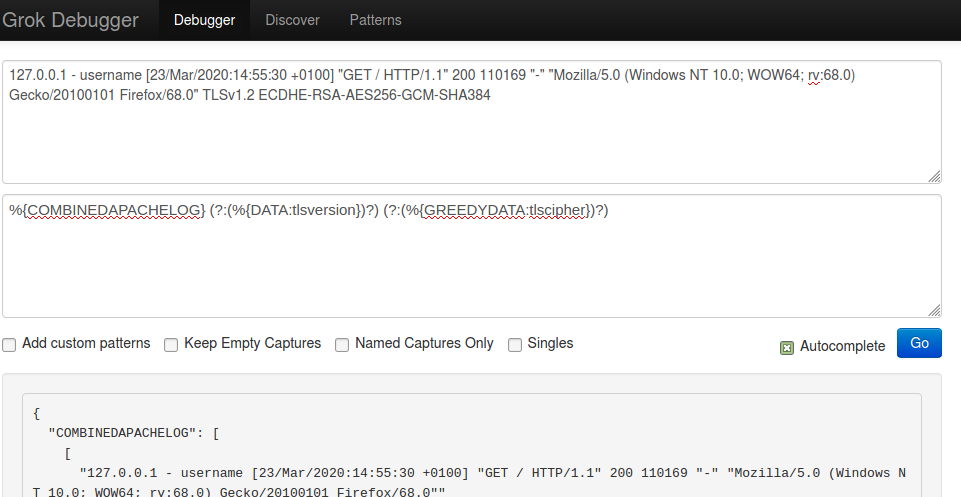Viewport: 961px width, 497px height.
Task: Click COMBINEDAPACHELOG in the pattern box
Action: click(x=114, y=210)
